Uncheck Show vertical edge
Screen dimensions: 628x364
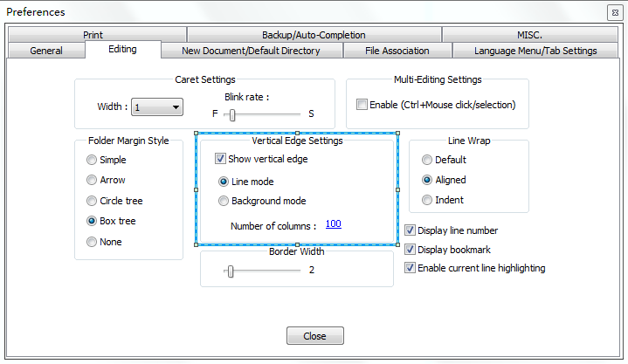pyautogui.click(x=220, y=159)
